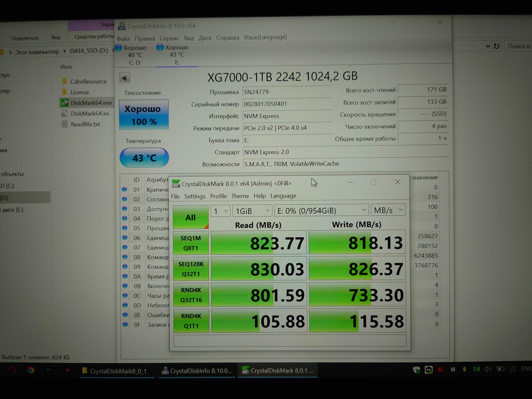Click SMART attribute row 05 status dot
The image size is (532, 399).
click(125, 228)
